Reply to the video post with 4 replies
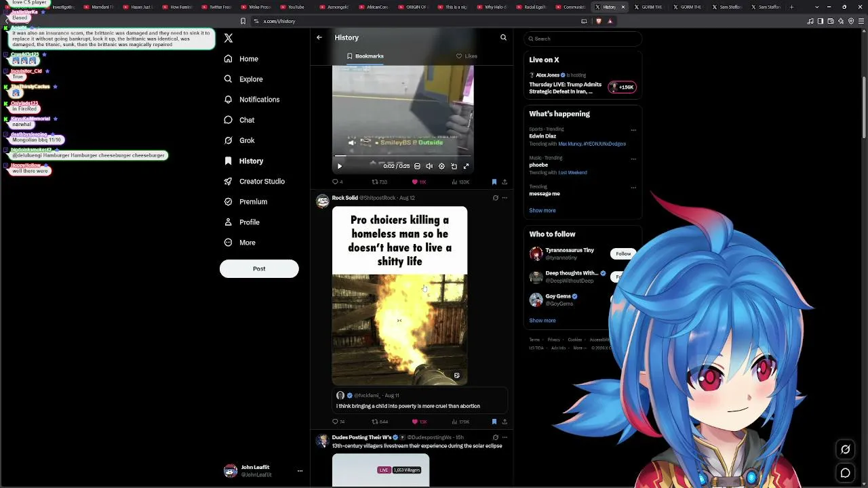Image resolution: width=868 pixels, height=488 pixels. pyautogui.click(x=337, y=182)
